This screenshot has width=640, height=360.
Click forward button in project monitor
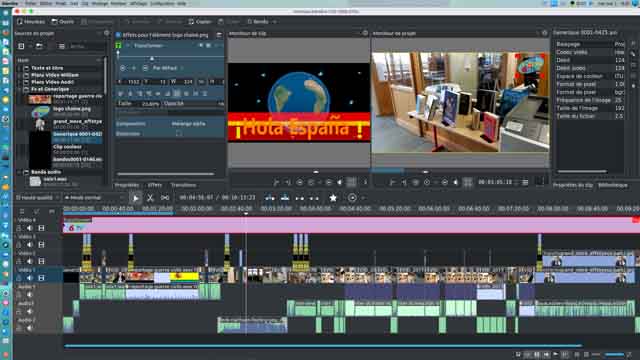(x=444, y=182)
